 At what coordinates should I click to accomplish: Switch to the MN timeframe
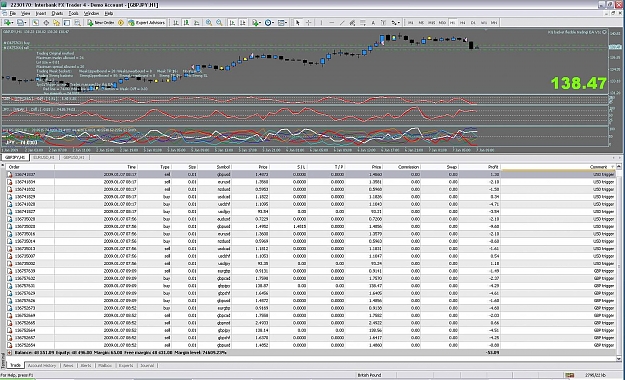494,23
